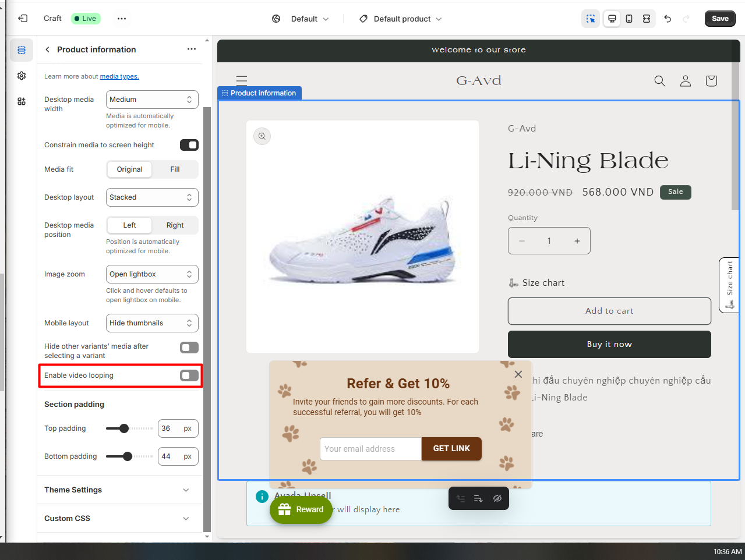Zoom the product image
This screenshot has height=560, width=745.
(x=262, y=136)
